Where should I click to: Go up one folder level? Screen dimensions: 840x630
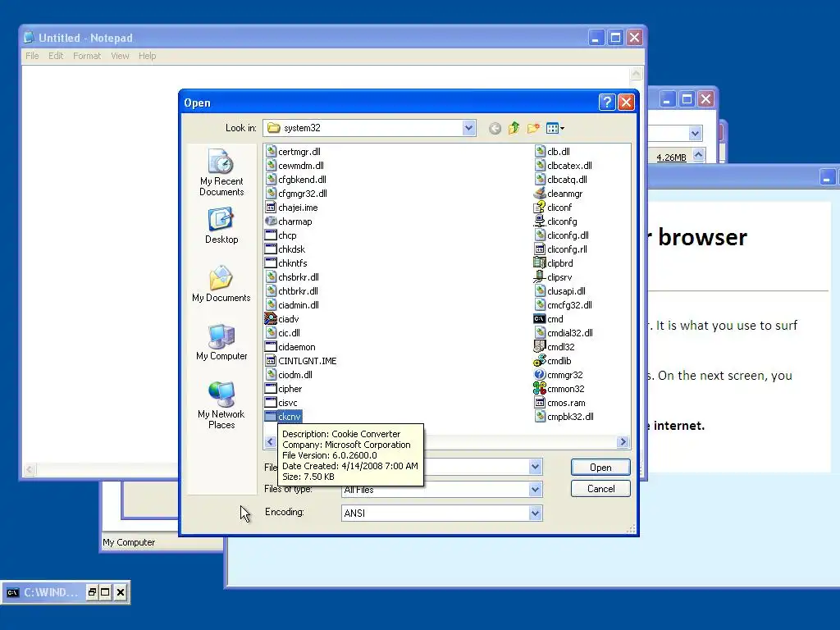click(514, 128)
